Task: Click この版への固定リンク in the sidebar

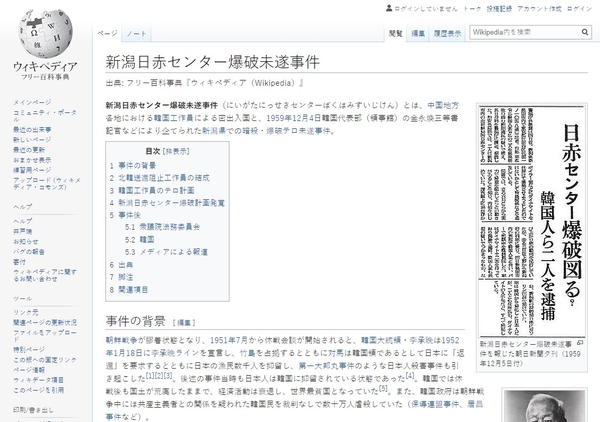Action: (45, 360)
